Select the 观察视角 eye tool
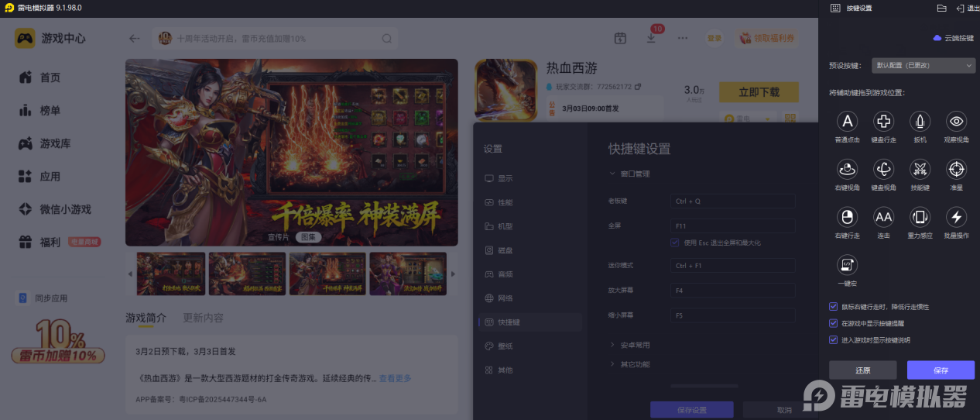The image size is (980, 420). 957,122
